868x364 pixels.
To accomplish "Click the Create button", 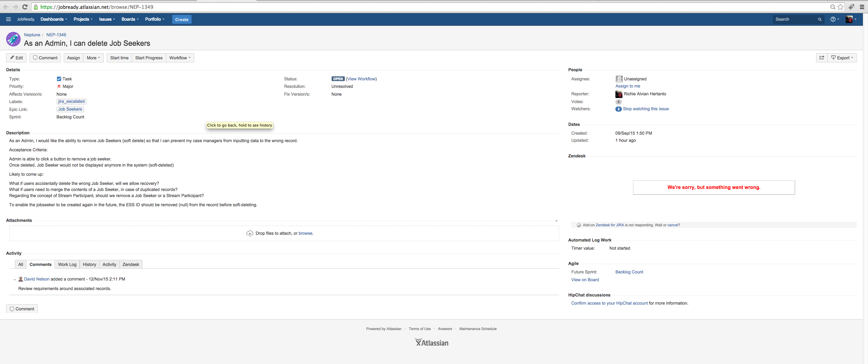I will pos(182,19).
